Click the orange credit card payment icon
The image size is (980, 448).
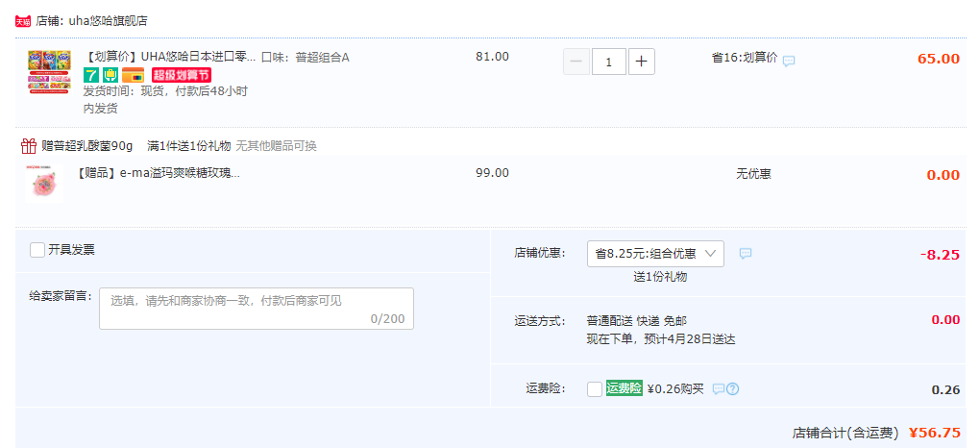click(134, 75)
